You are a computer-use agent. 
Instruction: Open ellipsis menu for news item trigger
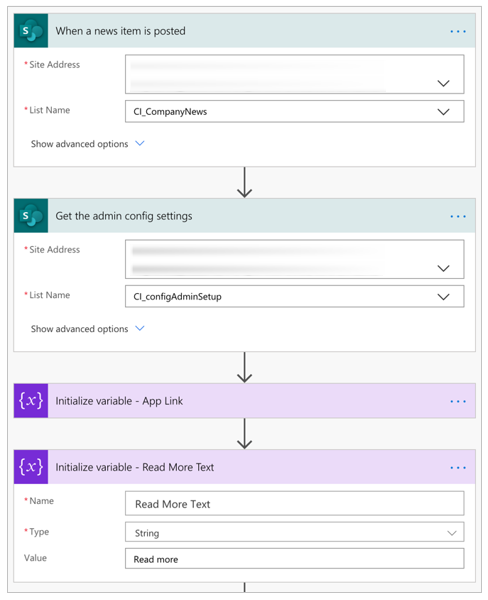point(458,31)
